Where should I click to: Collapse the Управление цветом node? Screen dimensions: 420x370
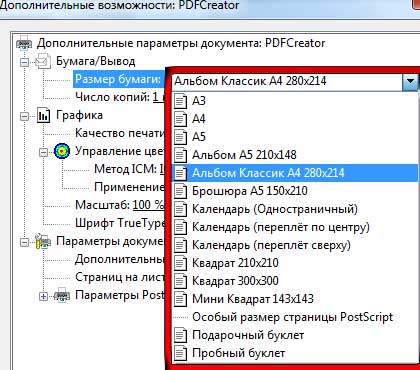43,152
